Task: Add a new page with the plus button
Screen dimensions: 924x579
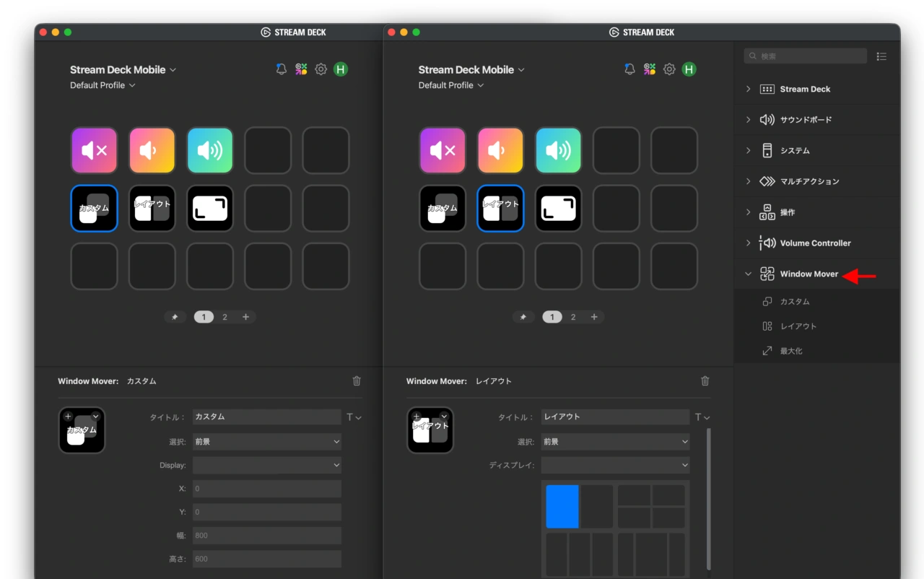Action: point(245,316)
